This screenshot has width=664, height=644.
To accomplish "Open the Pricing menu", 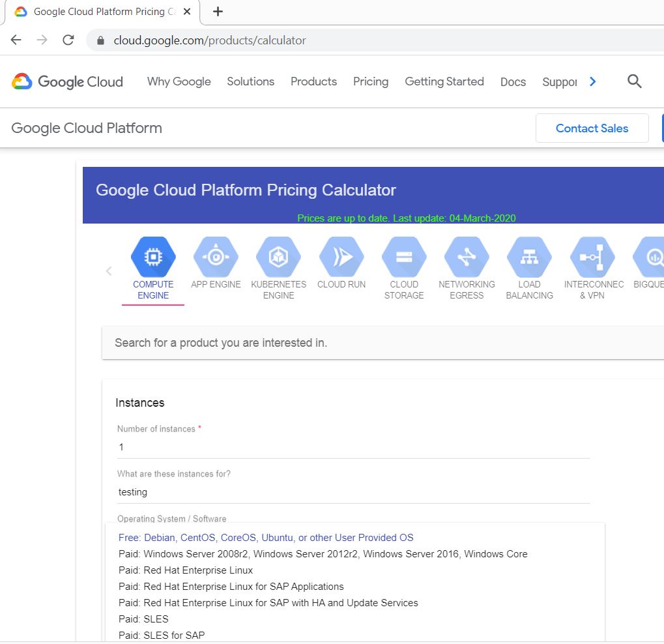I will (x=371, y=81).
